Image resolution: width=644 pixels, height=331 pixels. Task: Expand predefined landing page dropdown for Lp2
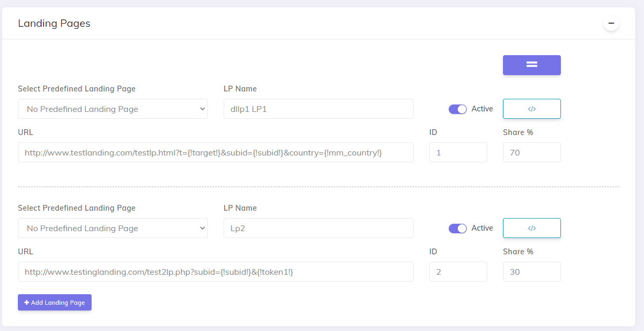pyautogui.click(x=113, y=228)
